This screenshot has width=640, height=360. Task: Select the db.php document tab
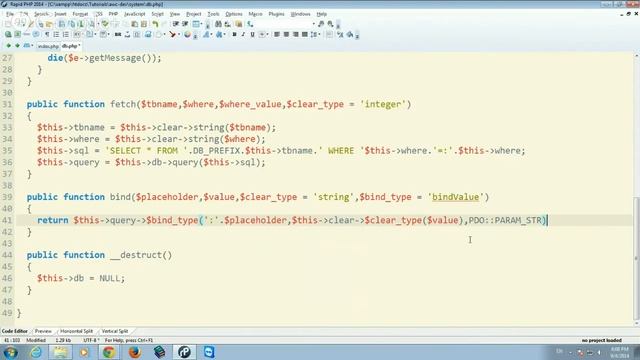click(x=71, y=46)
